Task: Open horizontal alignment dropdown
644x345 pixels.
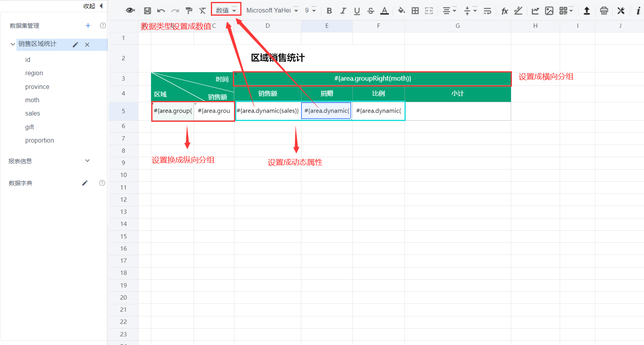Action: [449, 11]
